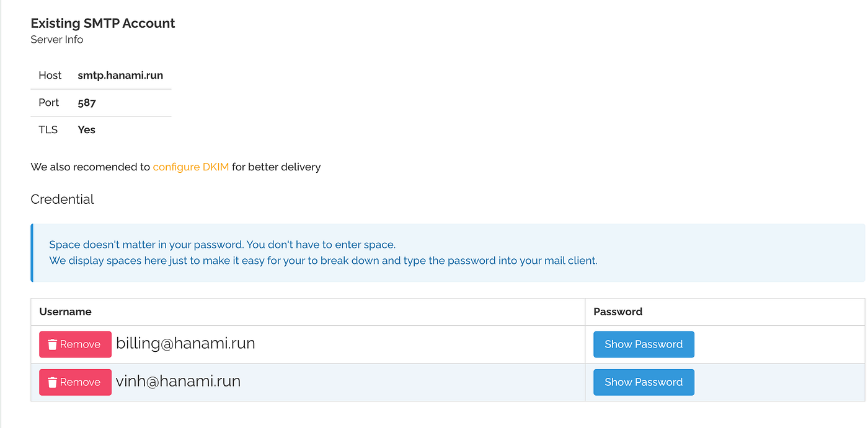868x428 pixels.
Task: Click the TLS value Yes
Action: click(86, 129)
